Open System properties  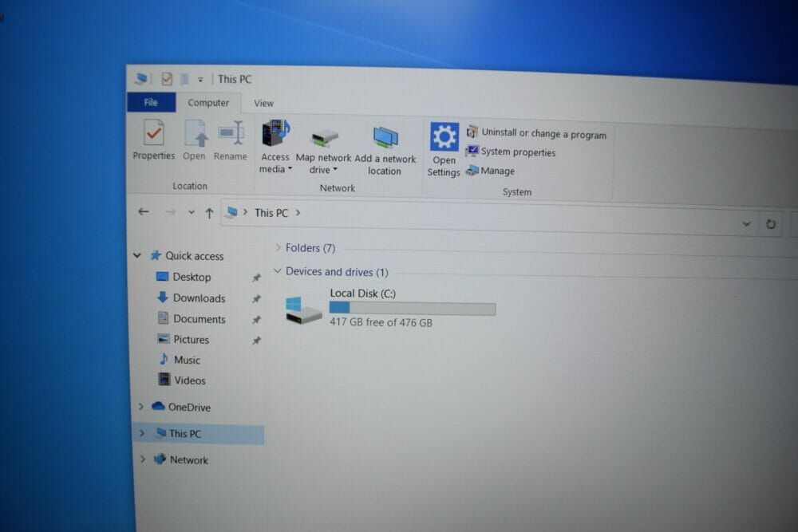(511, 152)
